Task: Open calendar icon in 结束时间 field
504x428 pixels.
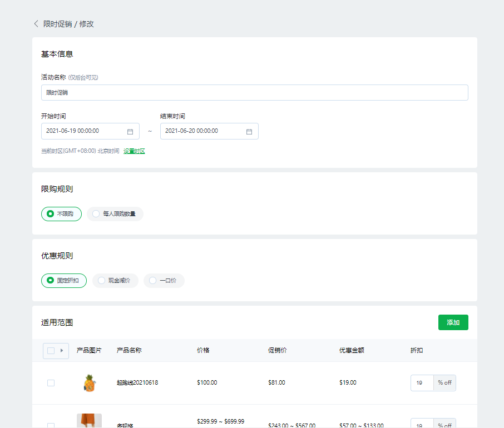Action: tap(249, 132)
